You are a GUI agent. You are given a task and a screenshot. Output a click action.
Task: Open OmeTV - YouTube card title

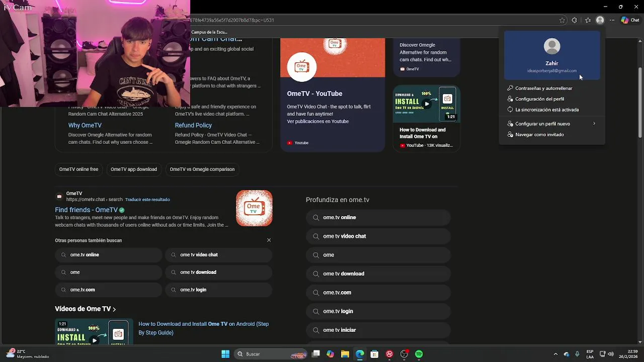[314, 94]
